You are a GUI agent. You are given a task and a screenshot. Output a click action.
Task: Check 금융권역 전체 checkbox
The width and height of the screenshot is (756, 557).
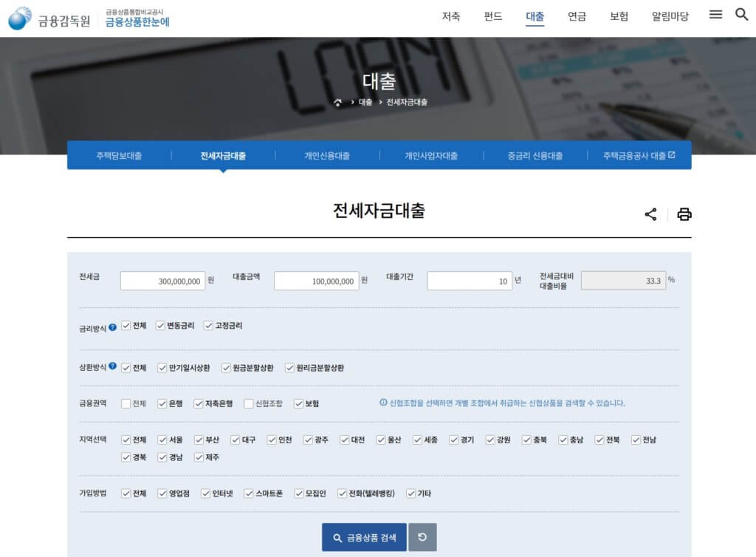[126, 403]
